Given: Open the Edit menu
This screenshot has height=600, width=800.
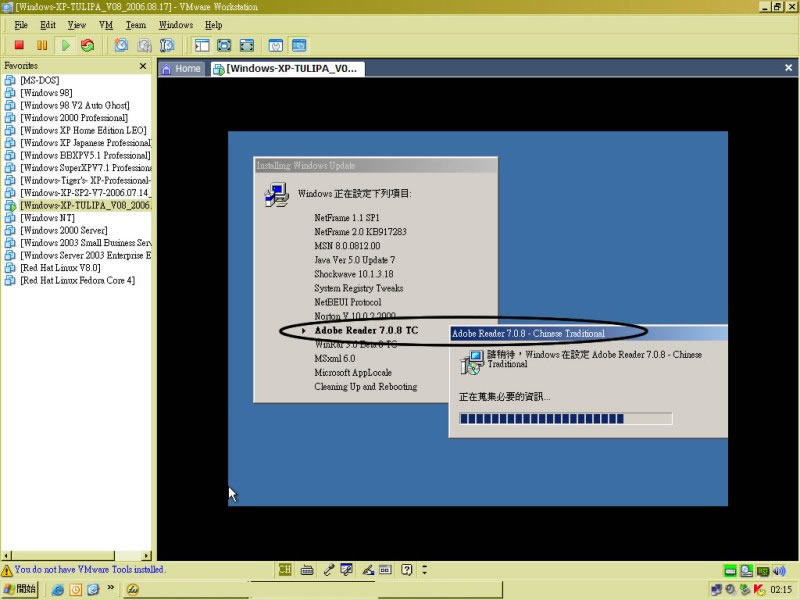Looking at the screenshot, I should point(48,25).
